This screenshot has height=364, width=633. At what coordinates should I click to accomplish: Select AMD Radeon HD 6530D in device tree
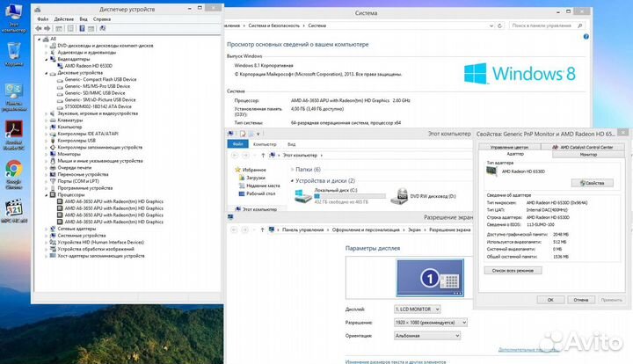(x=89, y=66)
